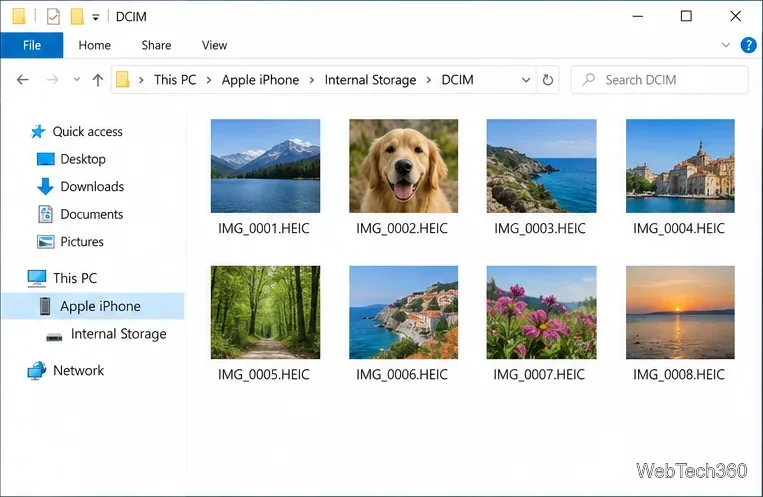Switch to the Home ribbon tab
This screenshot has height=497, width=763.
(94, 45)
